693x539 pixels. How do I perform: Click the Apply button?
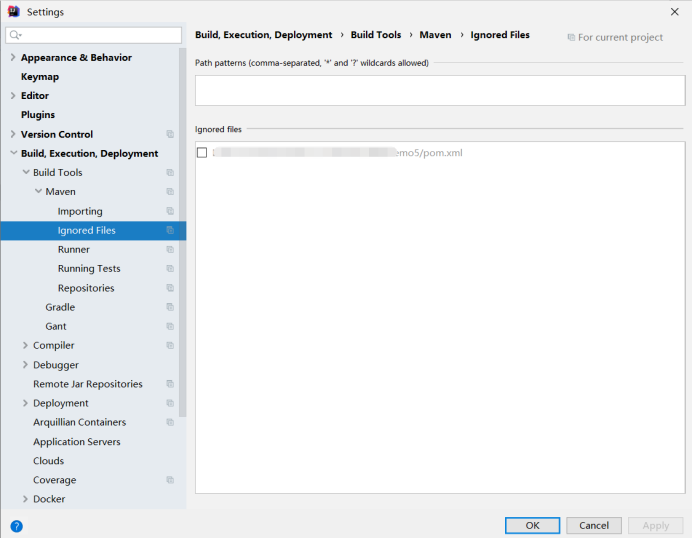click(x=656, y=526)
